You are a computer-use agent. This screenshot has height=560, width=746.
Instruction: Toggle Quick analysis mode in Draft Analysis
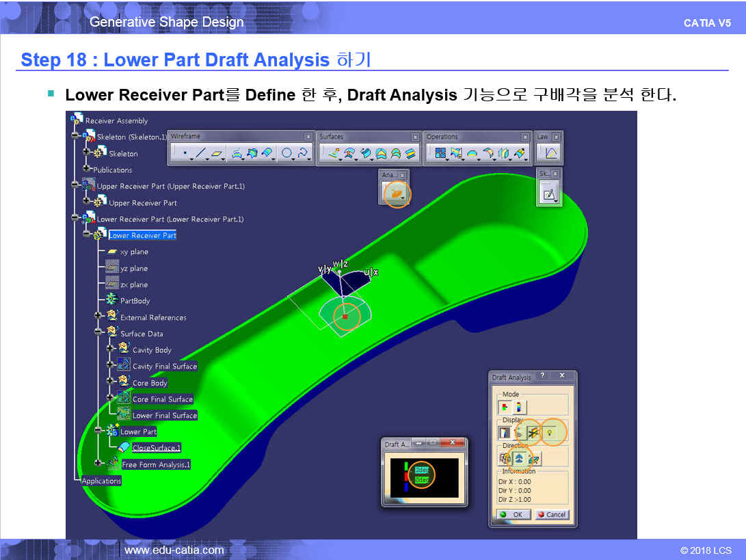[x=505, y=407]
